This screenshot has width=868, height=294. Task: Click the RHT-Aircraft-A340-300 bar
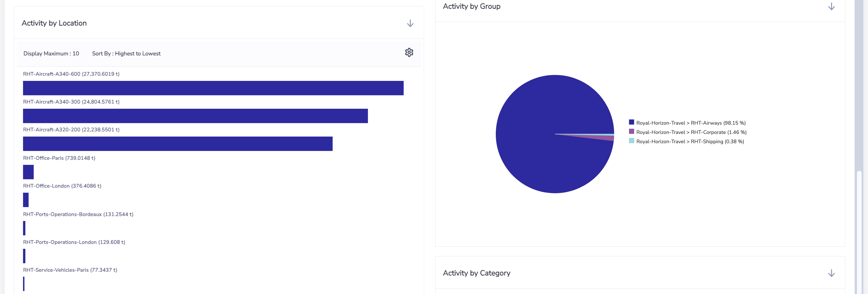195,116
